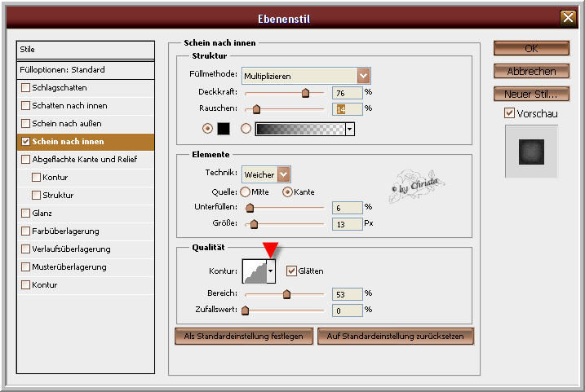
Task: Open the Technik Weicher dropdown
Action: coord(284,174)
